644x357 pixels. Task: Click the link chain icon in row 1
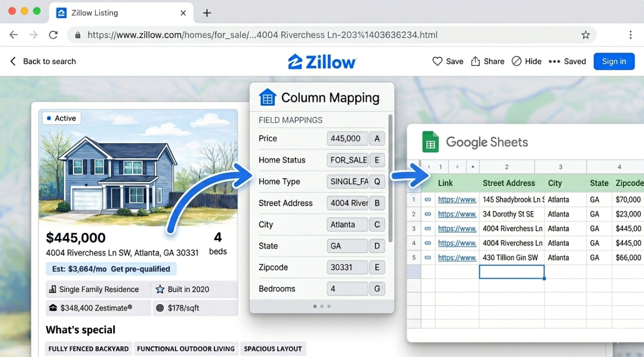pyautogui.click(x=427, y=199)
